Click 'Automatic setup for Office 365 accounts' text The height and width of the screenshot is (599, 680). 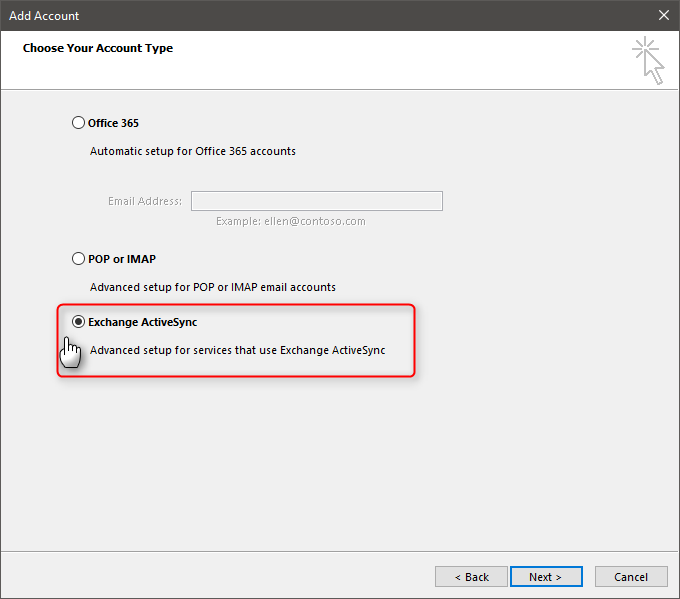point(193,151)
